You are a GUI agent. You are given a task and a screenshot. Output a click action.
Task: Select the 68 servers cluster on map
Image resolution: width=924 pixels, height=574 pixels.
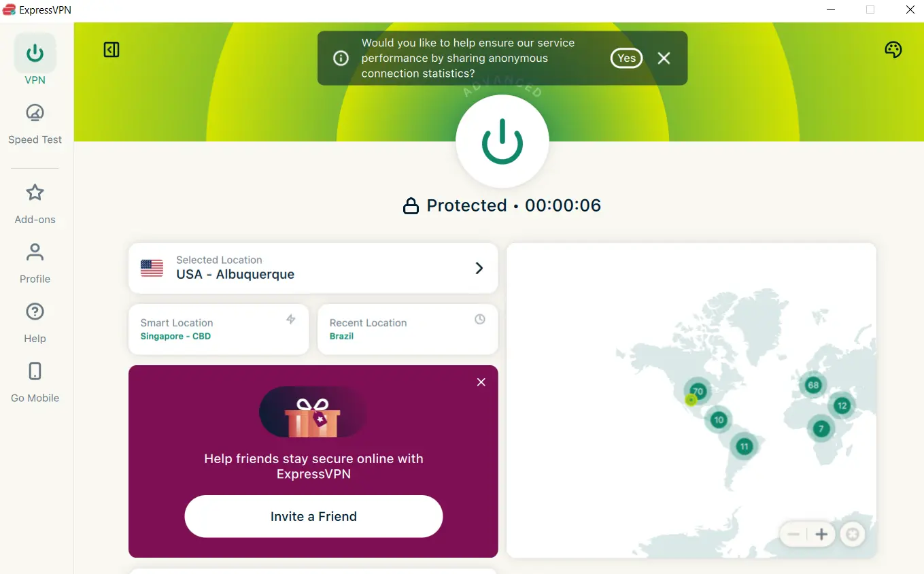coord(813,385)
